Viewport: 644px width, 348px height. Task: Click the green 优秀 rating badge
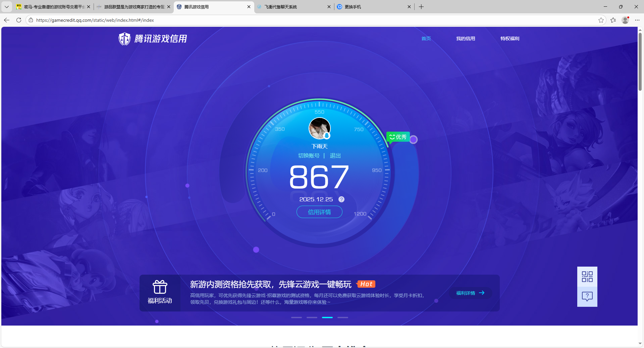(398, 137)
